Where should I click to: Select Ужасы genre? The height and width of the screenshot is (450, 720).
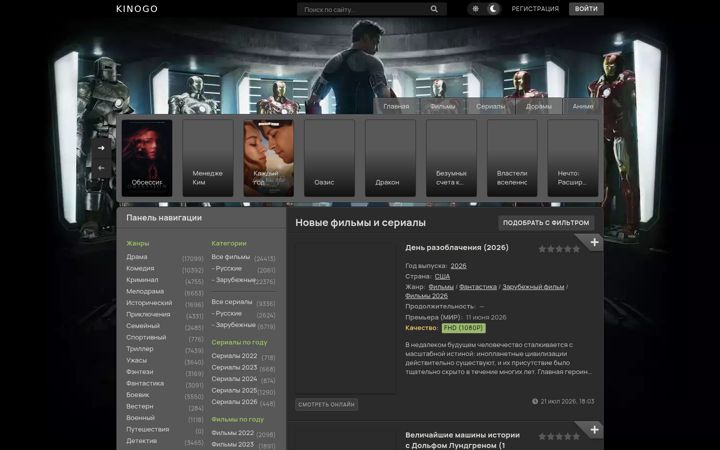click(x=136, y=360)
